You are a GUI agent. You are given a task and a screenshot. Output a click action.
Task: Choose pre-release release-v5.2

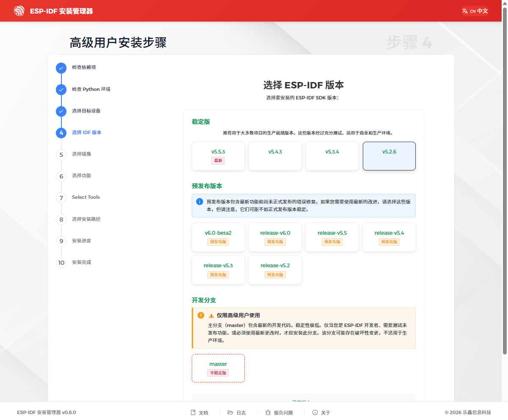pos(275,270)
